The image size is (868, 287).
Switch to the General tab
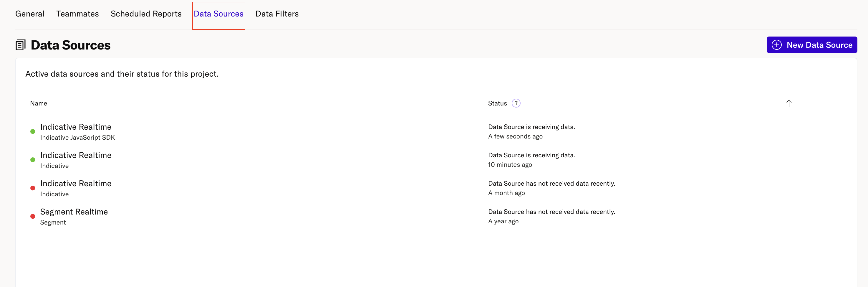click(30, 14)
